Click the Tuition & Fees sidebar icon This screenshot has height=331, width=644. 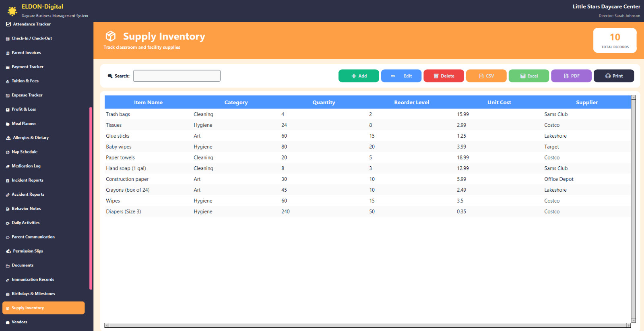8,81
